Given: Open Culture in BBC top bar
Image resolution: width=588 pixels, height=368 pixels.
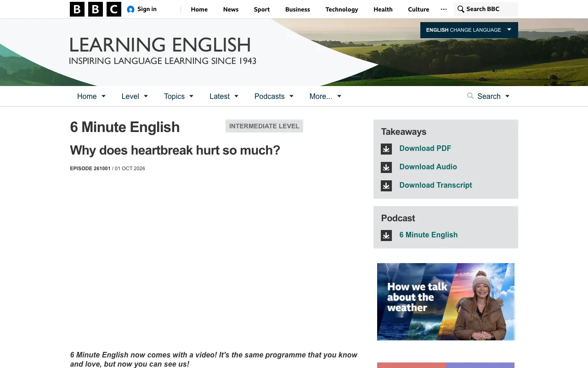Looking at the screenshot, I should pos(418,9).
